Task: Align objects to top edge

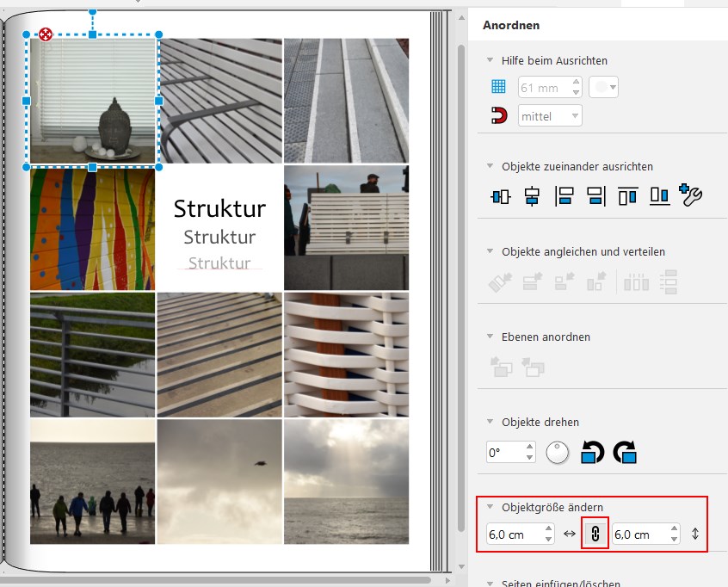Action: [x=627, y=196]
